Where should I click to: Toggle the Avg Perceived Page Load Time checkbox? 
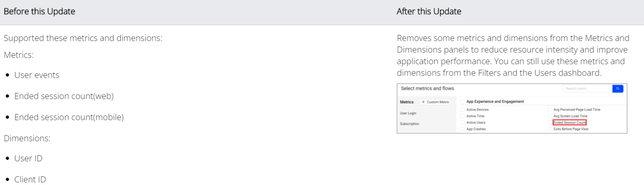(x=550, y=110)
